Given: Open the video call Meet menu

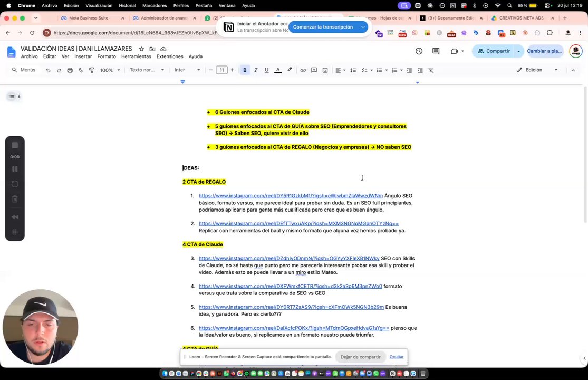Looking at the screenshot, I should pos(457,51).
